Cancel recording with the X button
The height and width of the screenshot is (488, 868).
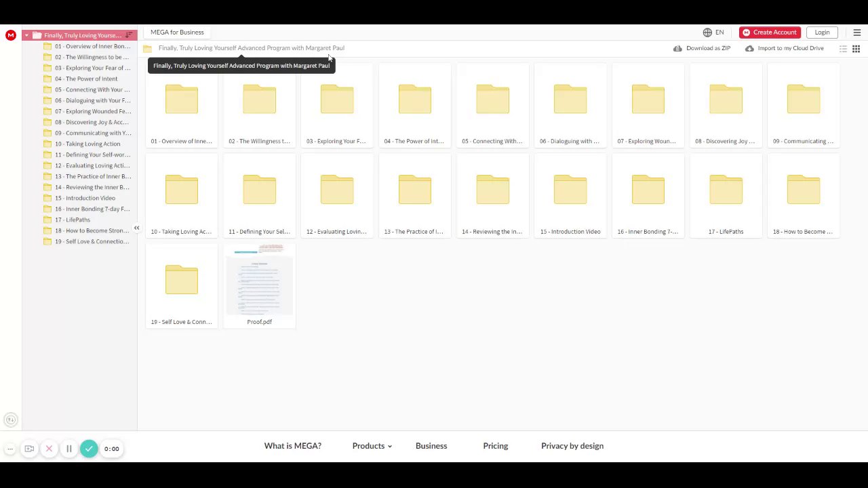click(49, 449)
